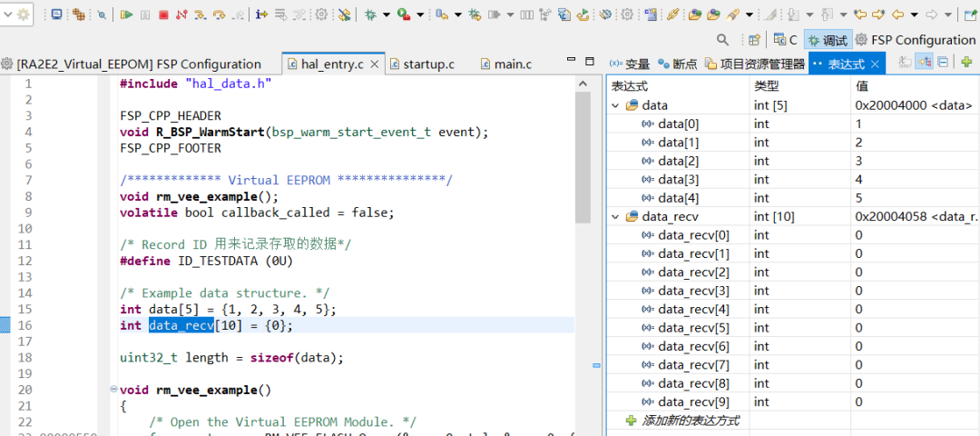Open the startup.c editor tab
Image resolution: width=980 pixels, height=436 pixels.
427,64
